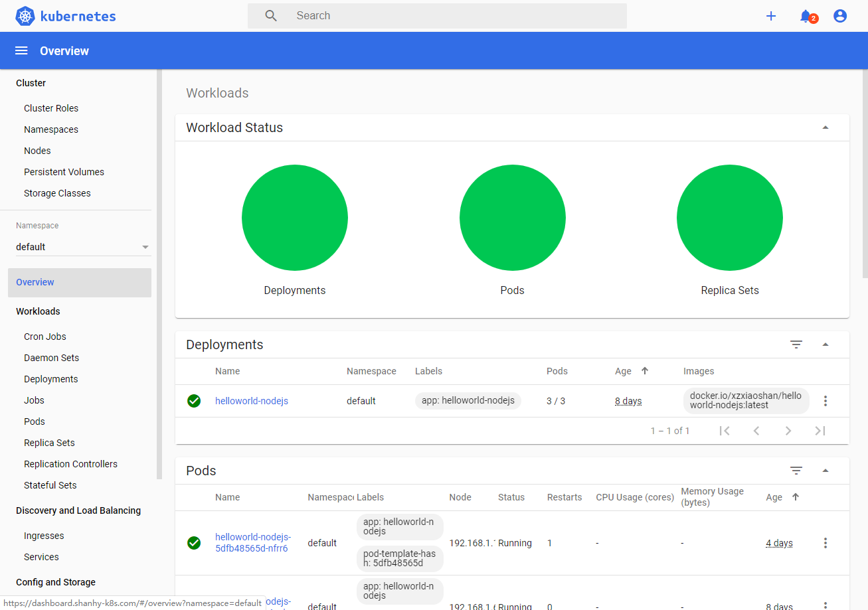Open pod helloworld-nodejs-5dfb48565d-nfrr6 link

pos(253,543)
